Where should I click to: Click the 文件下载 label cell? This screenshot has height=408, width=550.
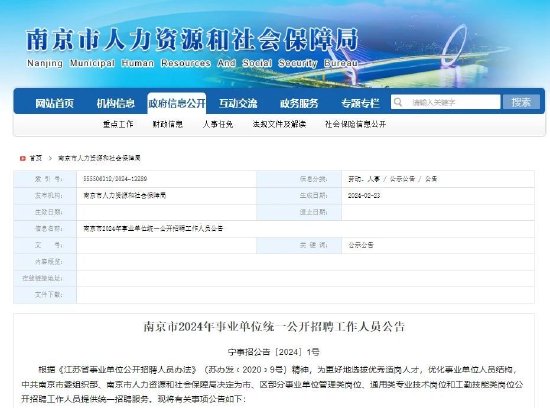45,295
